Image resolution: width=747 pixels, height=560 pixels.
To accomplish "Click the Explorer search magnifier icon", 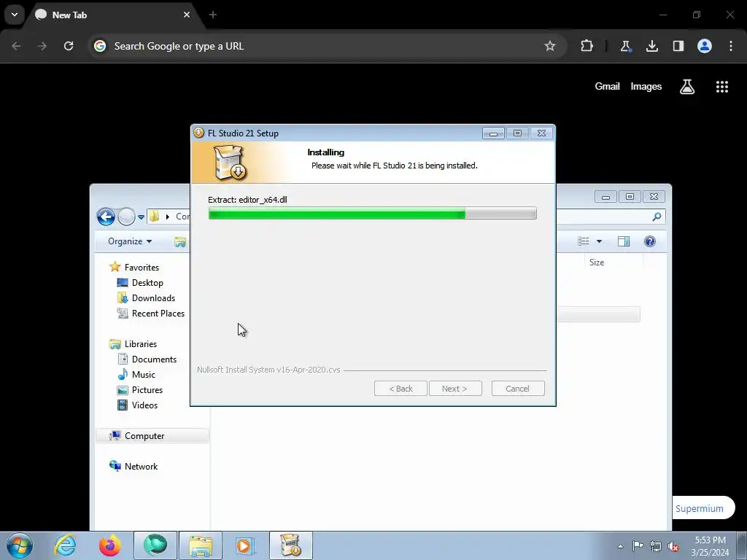I will pyautogui.click(x=657, y=217).
